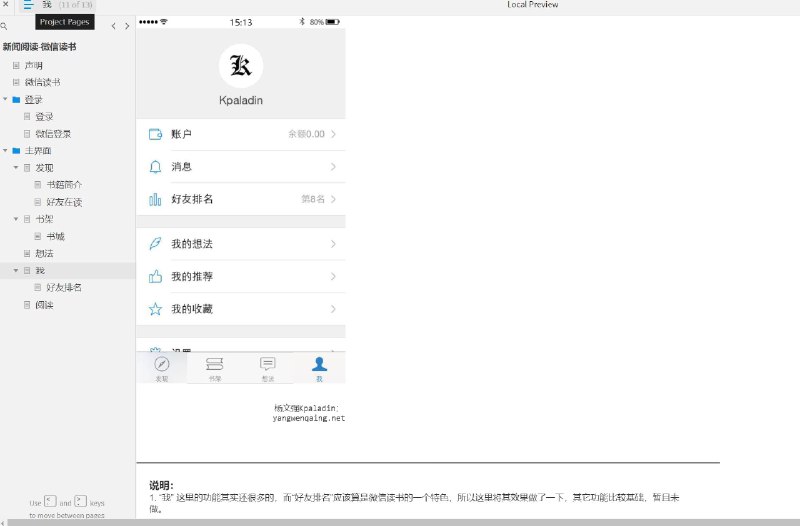This screenshot has height=526, width=800.
Task: Click the Local Preview title text
Action: [533, 5]
